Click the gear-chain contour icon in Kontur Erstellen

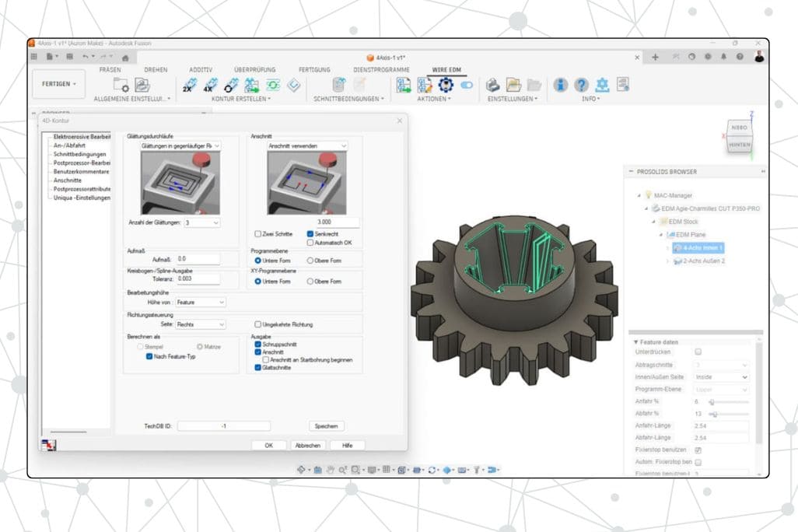coord(231,85)
